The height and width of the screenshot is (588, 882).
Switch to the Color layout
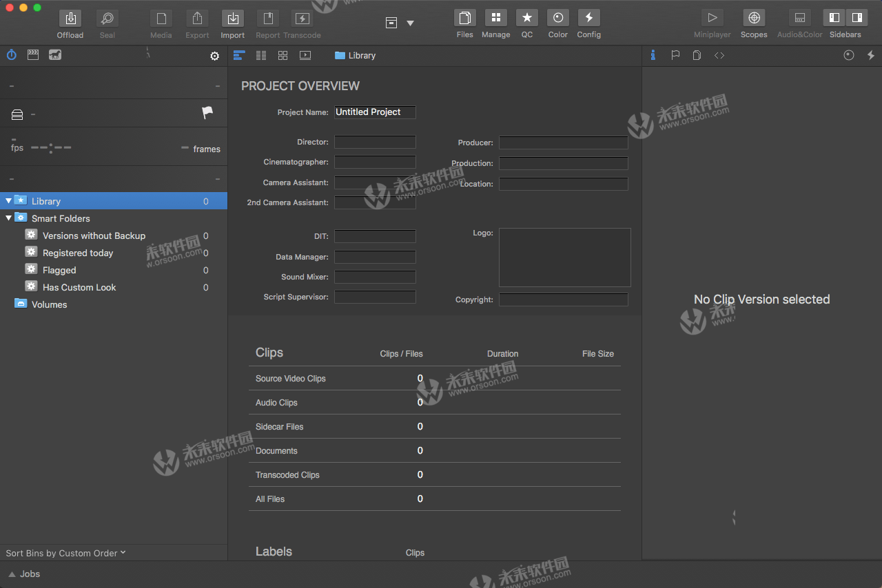tap(558, 18)
